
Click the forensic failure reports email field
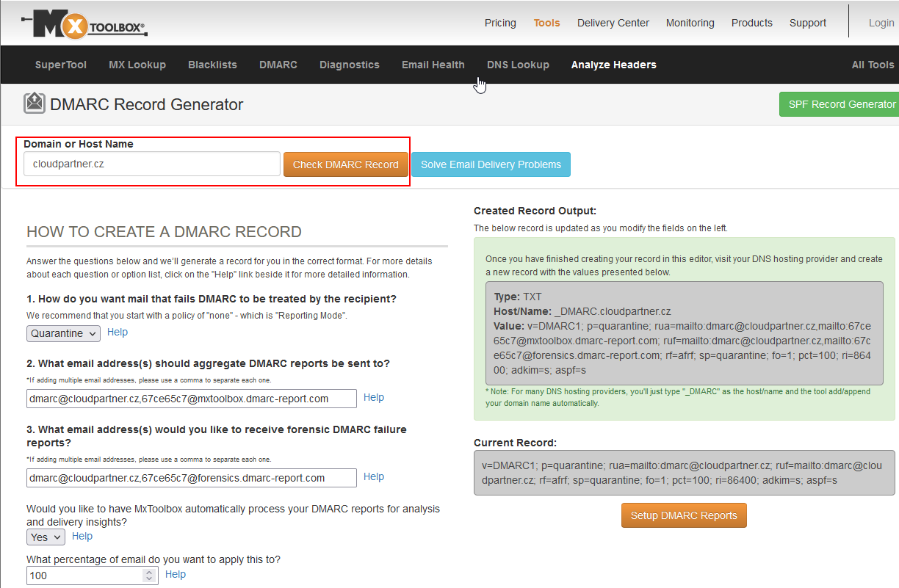[x=192, y=478]
